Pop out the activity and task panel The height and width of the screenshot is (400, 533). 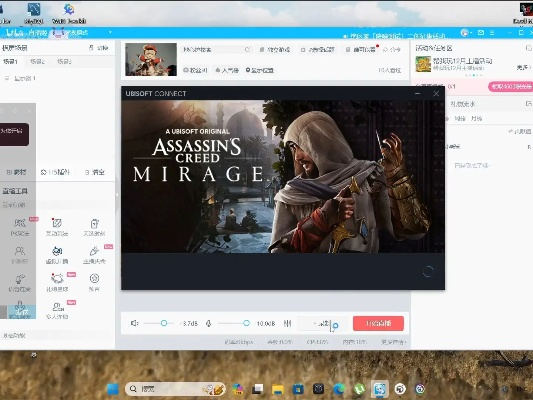[x=528, y=48]
